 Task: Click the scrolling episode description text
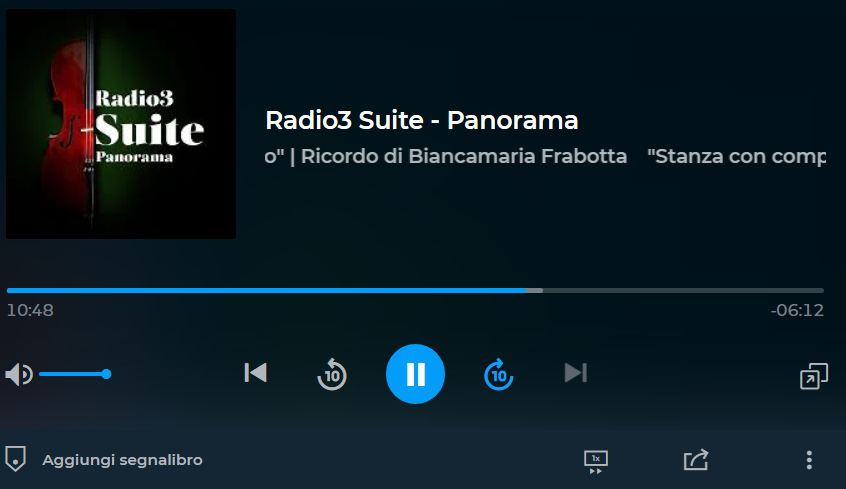coord(545,156)
